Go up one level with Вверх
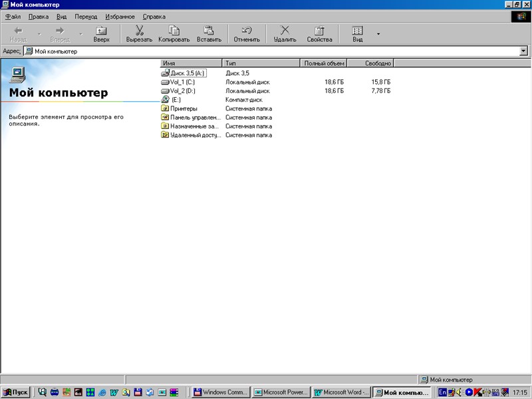The width and height of the screenshot is (532, 399). click(x=101, y=33)
